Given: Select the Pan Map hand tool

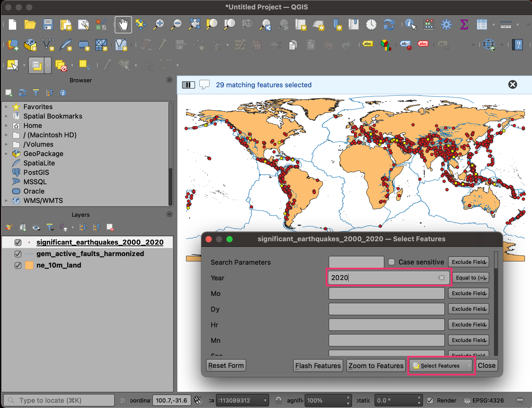Looking at the screenshot, I should (x=123, y=25).
